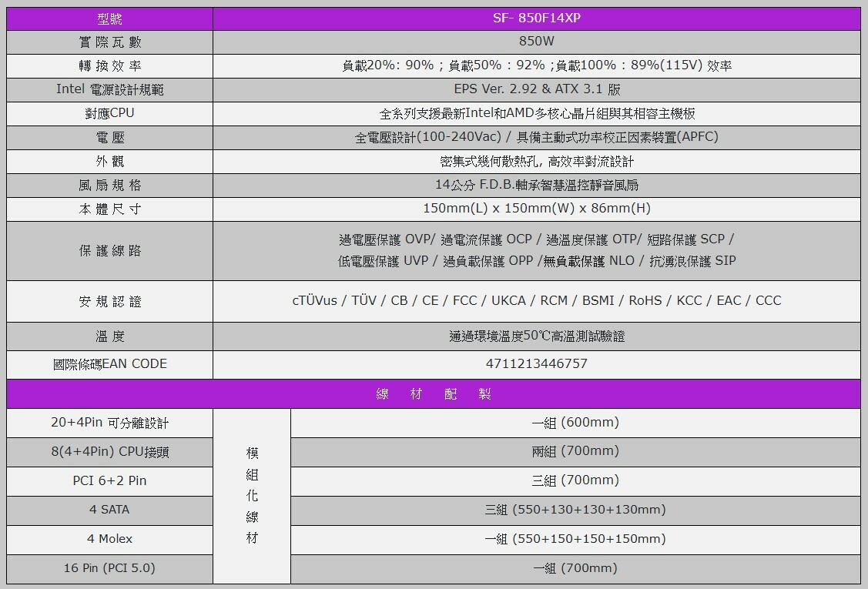The width and height of the screenshot is (868, 589).
Task: Click the Intel and AMD CPU support text
Action: click(x=536, y=113)
